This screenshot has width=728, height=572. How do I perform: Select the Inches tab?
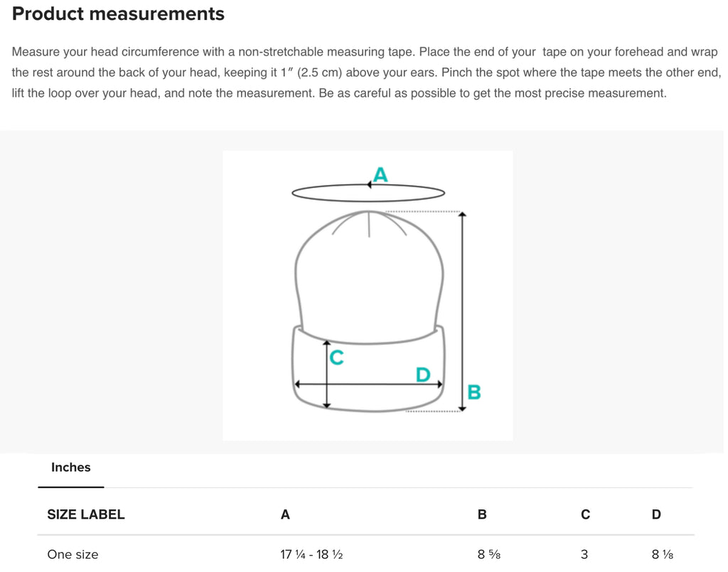(70, 468)
